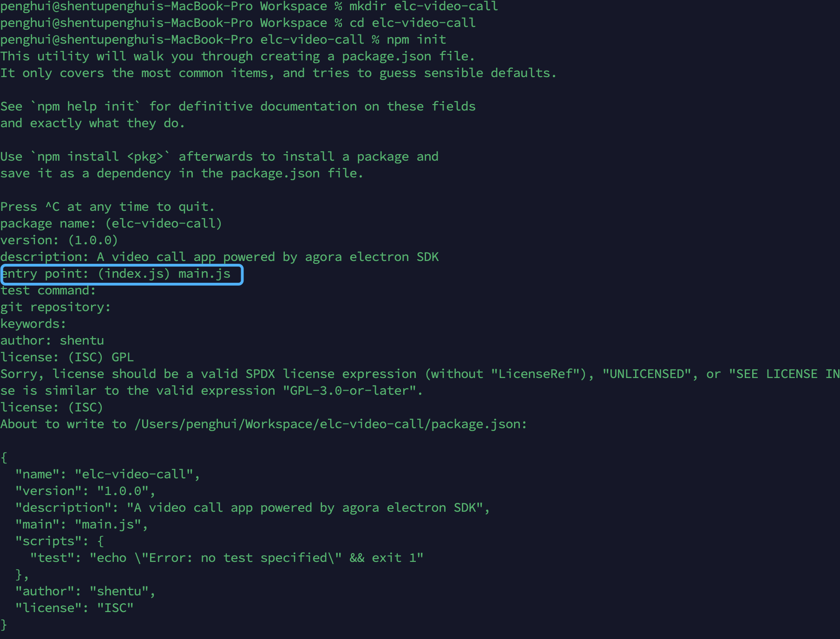Click the 'license: (ISC) GPL' line
The width and height of the screenshot is (840, 639).
(67, 358)
